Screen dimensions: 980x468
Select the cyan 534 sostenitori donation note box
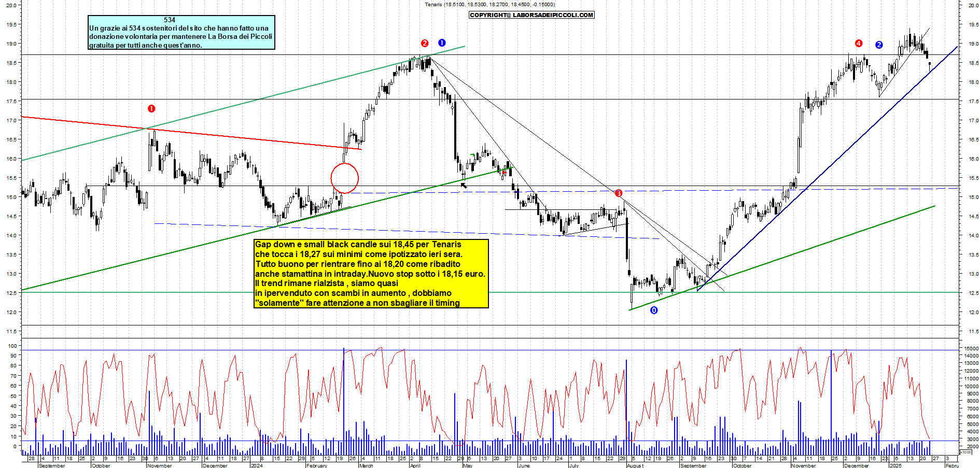[181, 32]
